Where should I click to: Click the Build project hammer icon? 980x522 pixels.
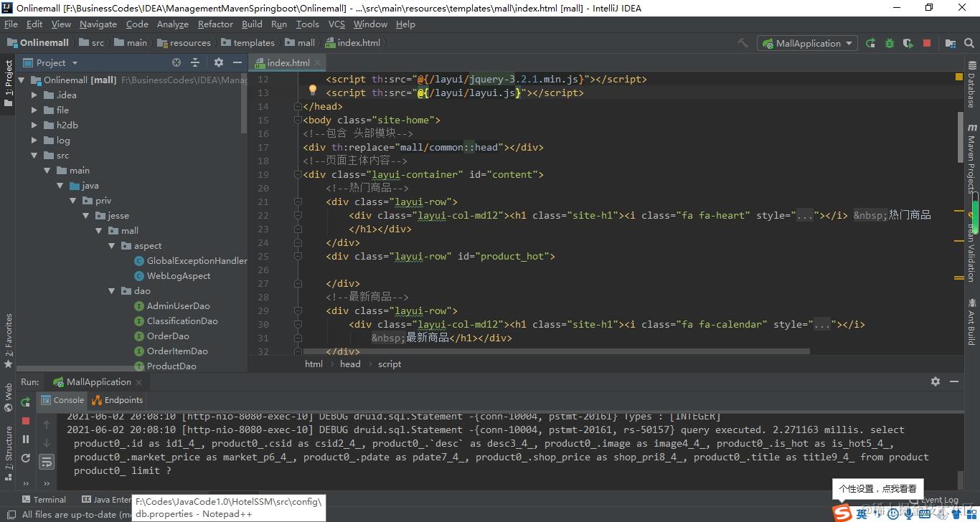(743, 43)
